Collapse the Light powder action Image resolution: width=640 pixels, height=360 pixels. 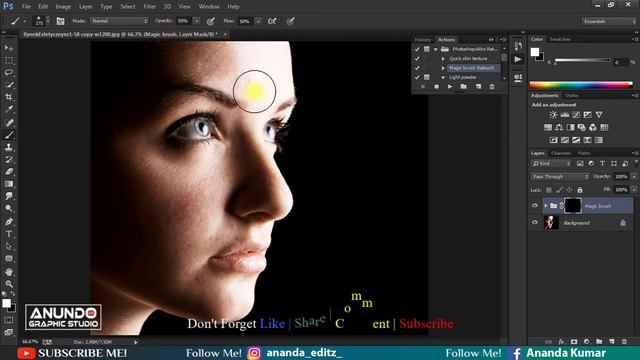[443, 77]
